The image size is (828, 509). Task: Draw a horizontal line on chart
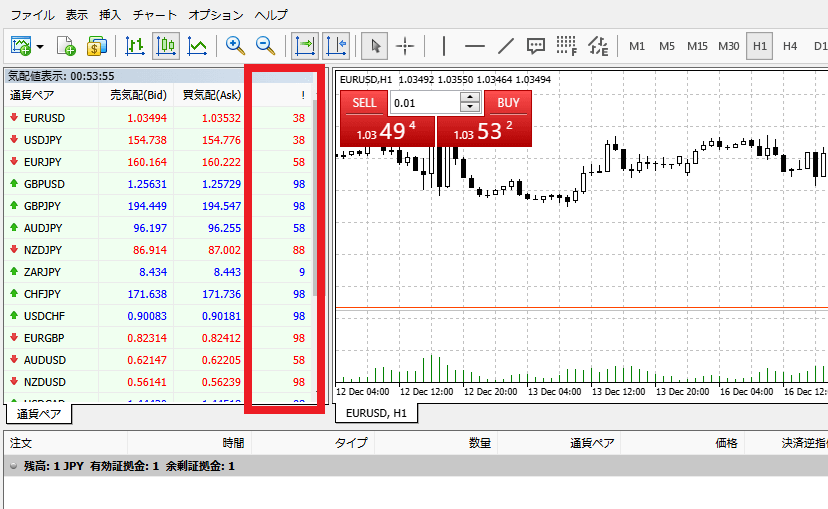point(475,45)
